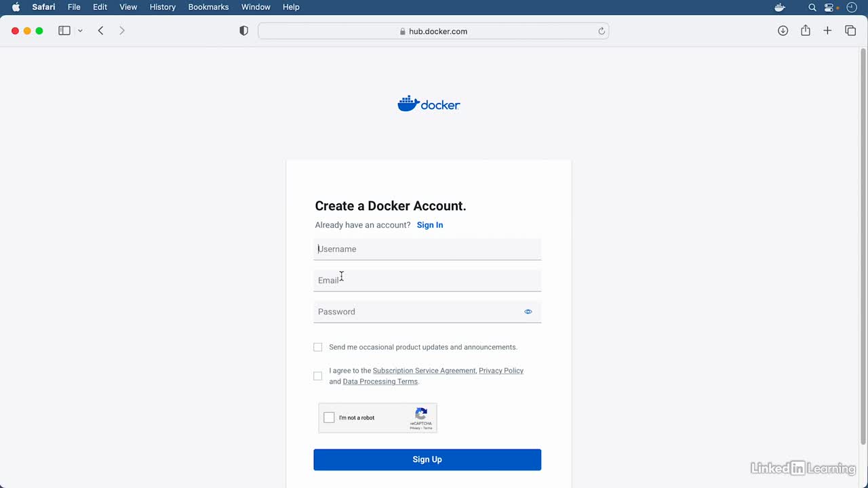Expand the sidebar tab group dropdown
This screenshot has height=488, width=868.
coord(80,30)
